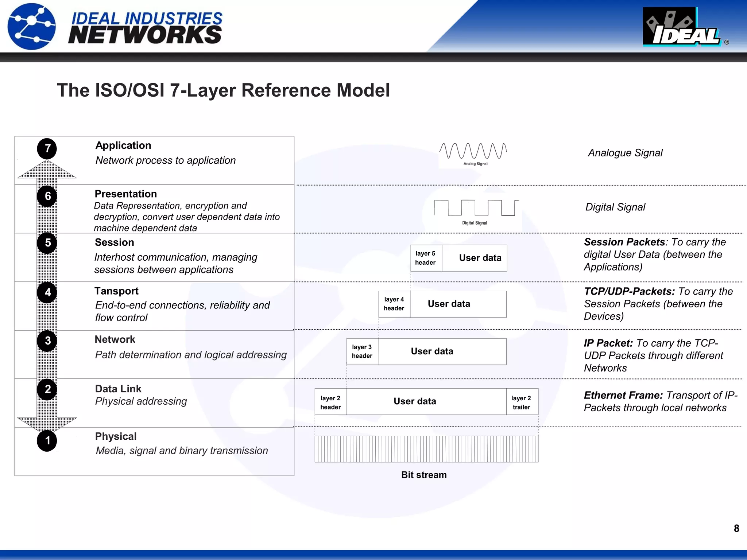The height and width of the screenshot is (560, 747).
Task: Click 'Path determination and logical addressing' text
Action: coord(191,355)
